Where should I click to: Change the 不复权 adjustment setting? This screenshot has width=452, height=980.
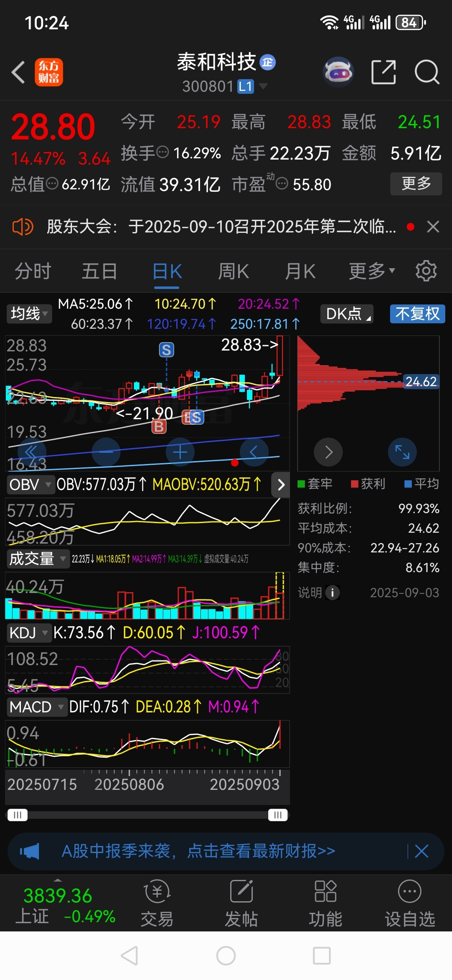click(418, 314)
